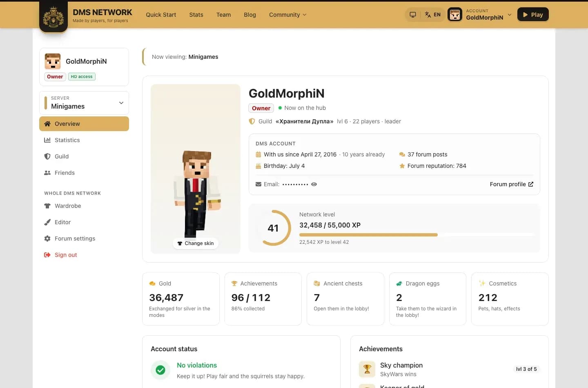This screenshot has height=388, width=588.
Task: Click the character skin preview
Action: (x=196, y=169)
